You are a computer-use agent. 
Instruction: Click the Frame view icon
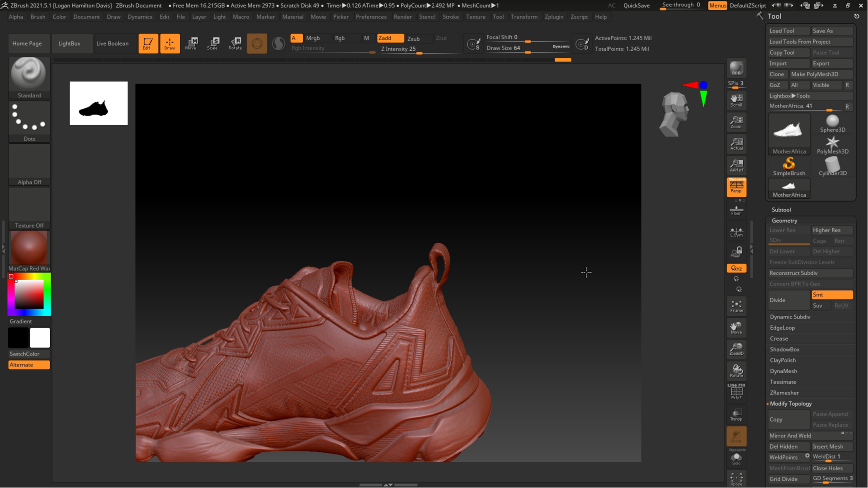[x=736, y=306]
